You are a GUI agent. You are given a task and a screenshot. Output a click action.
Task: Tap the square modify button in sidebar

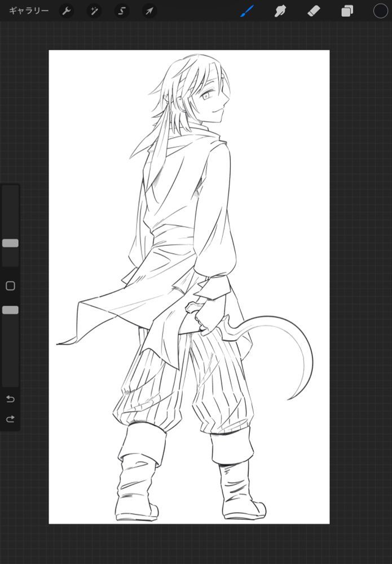point(10,286)
